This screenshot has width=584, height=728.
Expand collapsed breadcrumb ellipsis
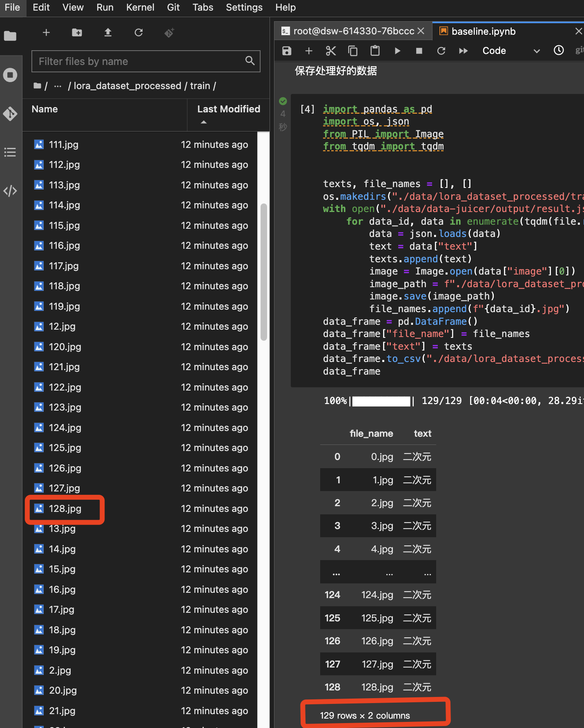[58, 86]
